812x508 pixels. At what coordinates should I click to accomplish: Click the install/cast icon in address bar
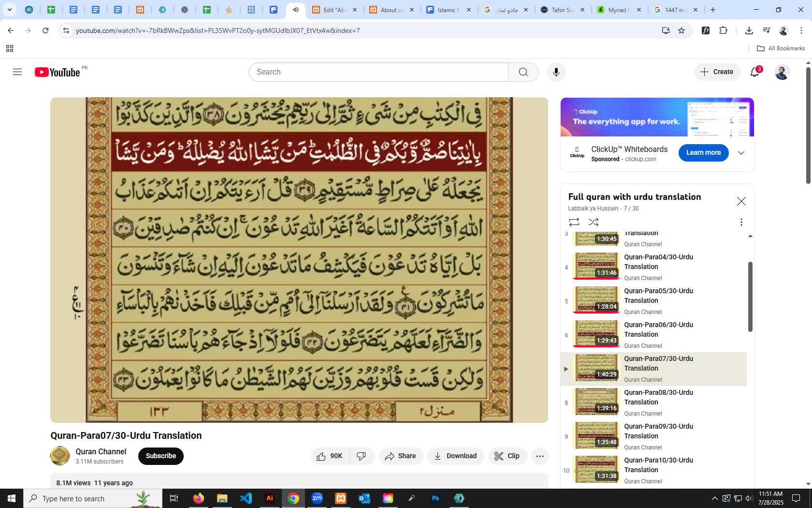click(x=666, y=30)
